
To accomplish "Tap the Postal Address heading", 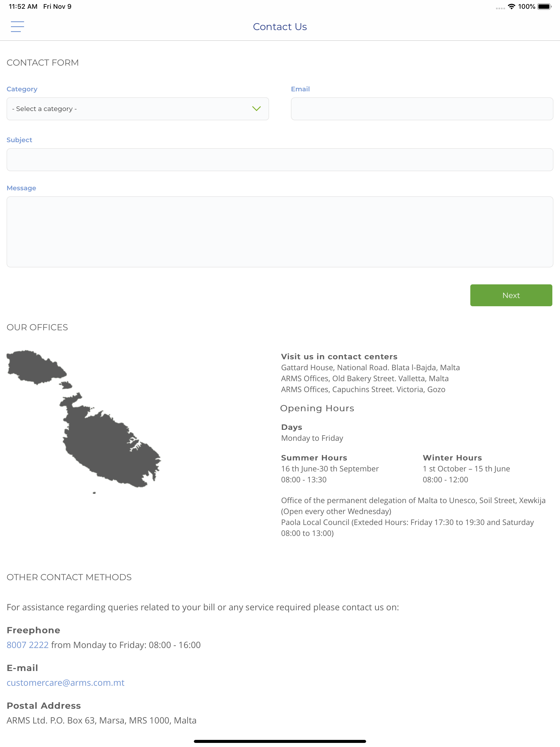I will click(x=44, y=705).
